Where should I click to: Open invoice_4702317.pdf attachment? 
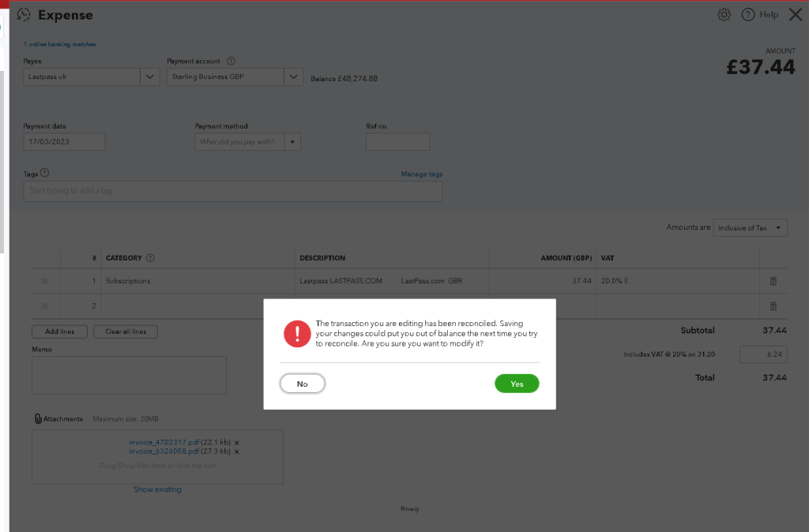[x=164, y=442]
